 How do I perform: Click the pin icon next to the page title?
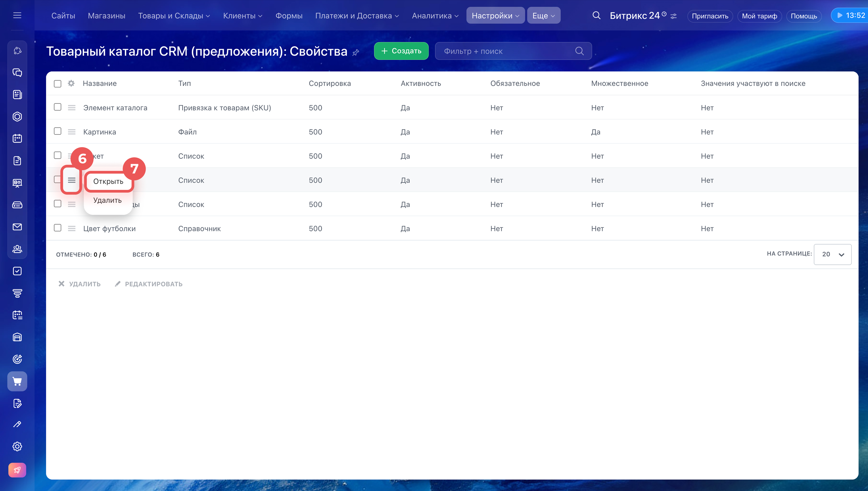pyautogui.click(x=356, y=52)
